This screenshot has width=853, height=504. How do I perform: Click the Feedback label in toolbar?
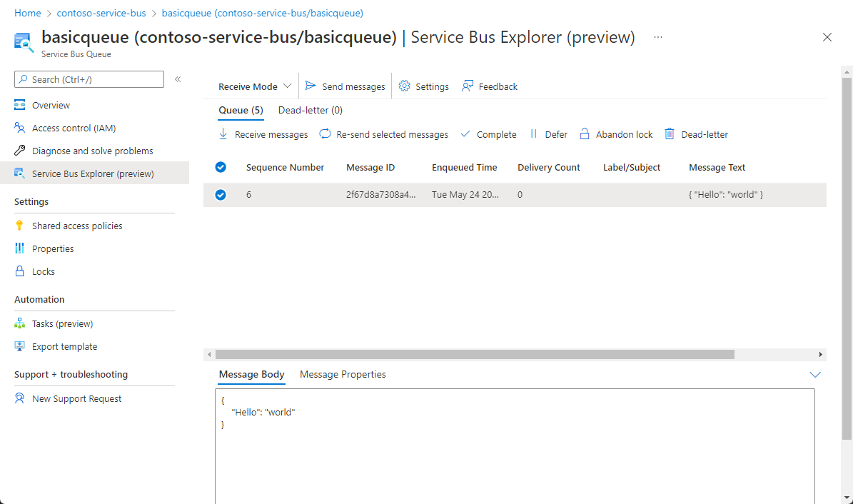[x=498, y=86]
